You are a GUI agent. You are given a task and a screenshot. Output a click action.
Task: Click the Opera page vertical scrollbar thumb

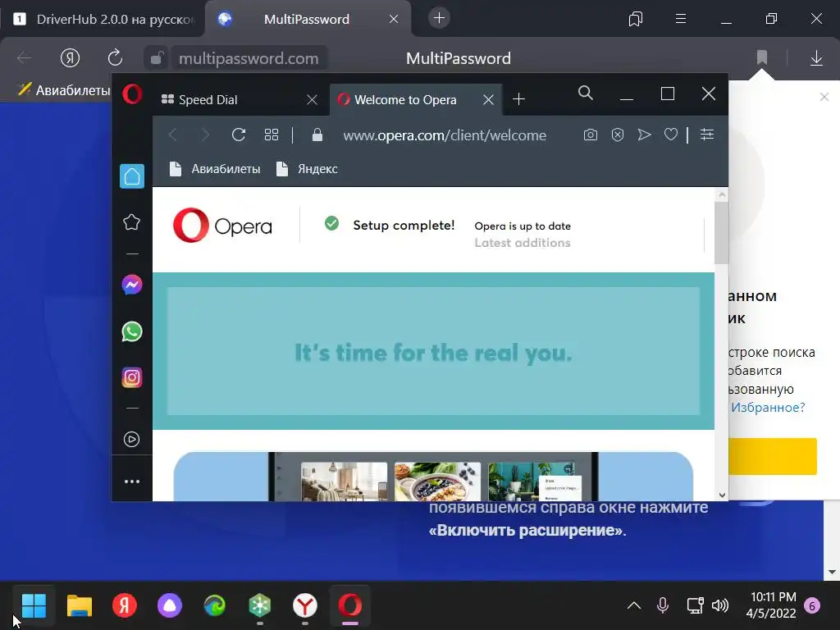[722, 233]
